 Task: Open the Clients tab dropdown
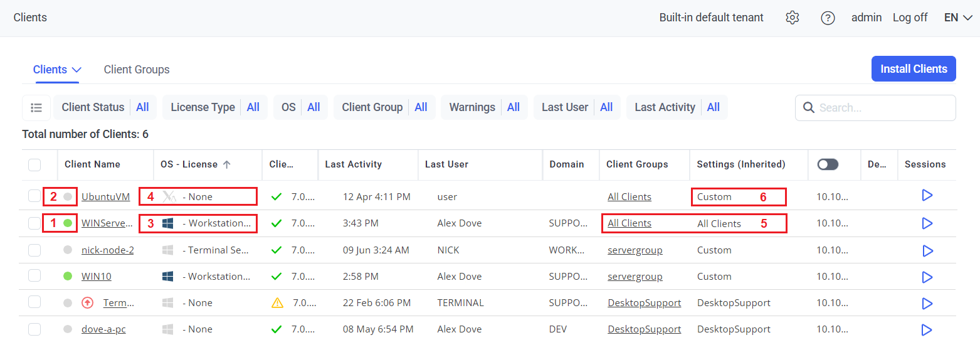57,70
